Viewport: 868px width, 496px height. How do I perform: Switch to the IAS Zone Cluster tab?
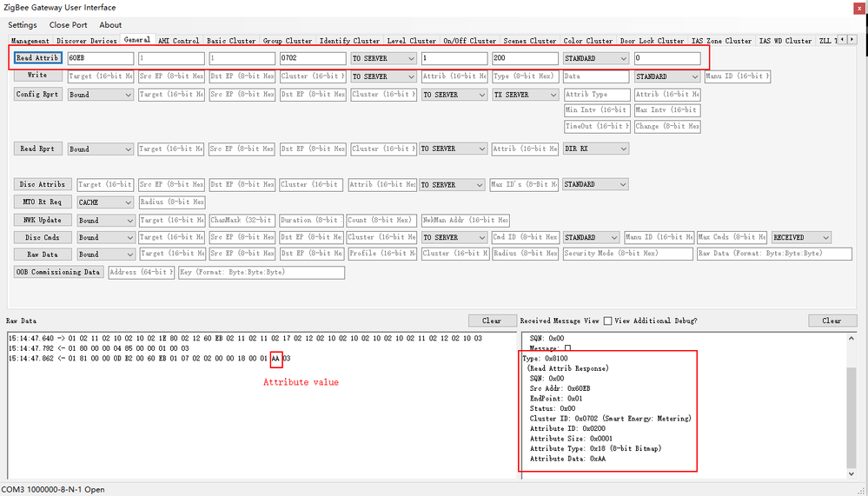tap(722, 41)
